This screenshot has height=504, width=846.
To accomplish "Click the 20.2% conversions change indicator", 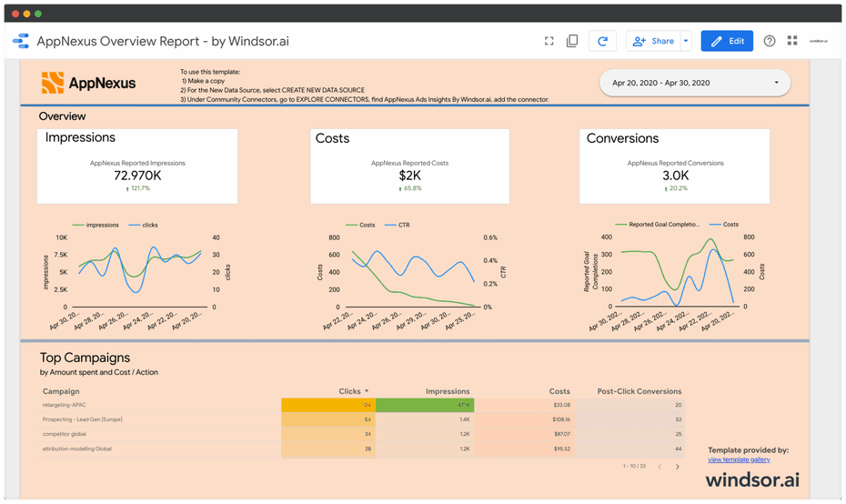I will pos(676,188).
